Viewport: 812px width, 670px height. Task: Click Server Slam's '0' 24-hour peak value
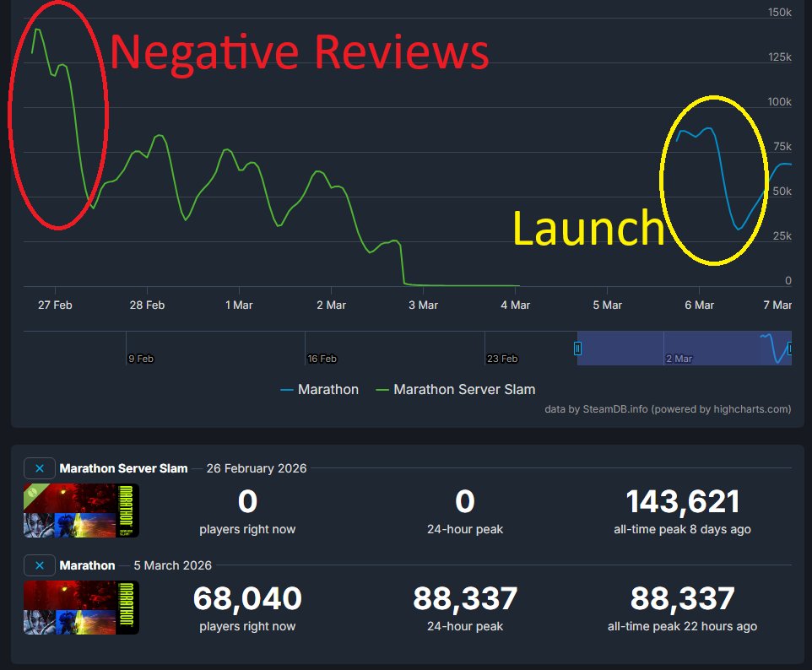[x=465, y=502]
